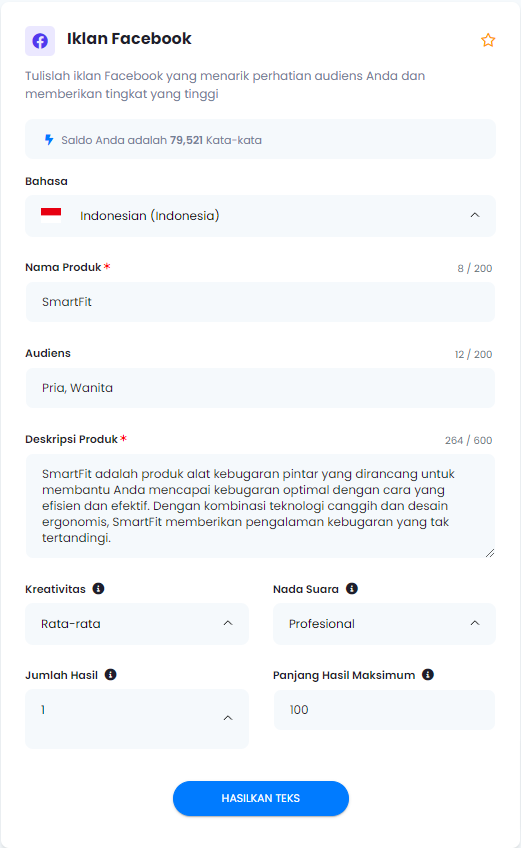The height and width of the screenshot is (848, 521).
Task: Show info tooltip for Jumlah Hasil
Action: point(110,674)
